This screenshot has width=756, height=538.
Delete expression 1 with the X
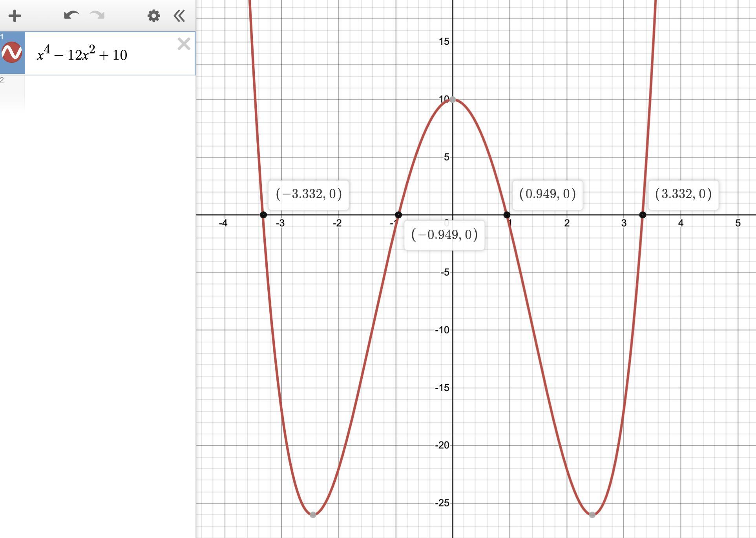184,44
